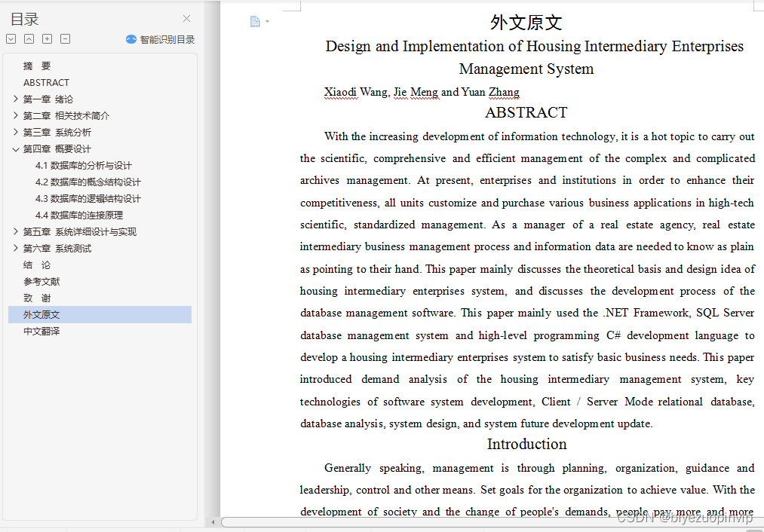
Task: Select 第一章 绪论 in the outline
Action: (x=48, y=99)
